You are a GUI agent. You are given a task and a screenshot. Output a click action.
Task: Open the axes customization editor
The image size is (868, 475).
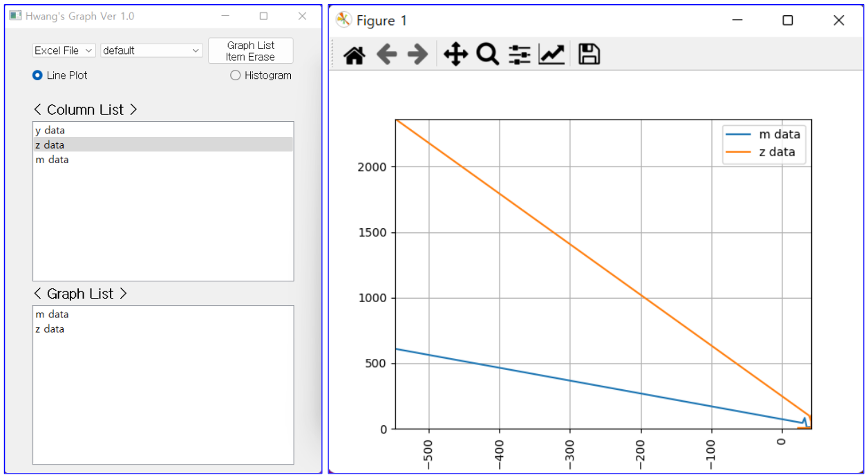[551, 54]
